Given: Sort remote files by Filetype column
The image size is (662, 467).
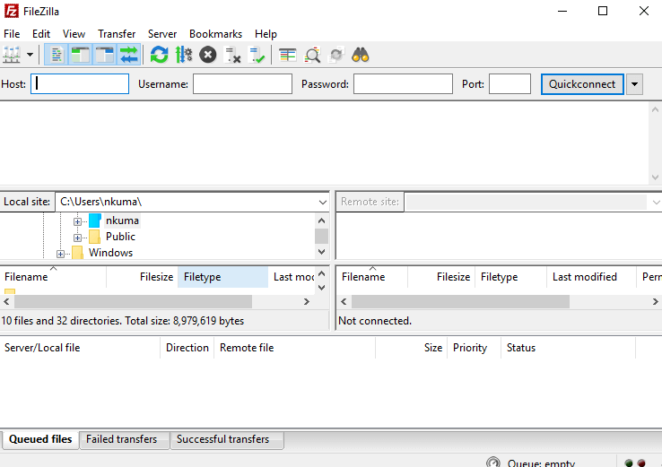Looking at the screenshot, I should click(511, 277).
